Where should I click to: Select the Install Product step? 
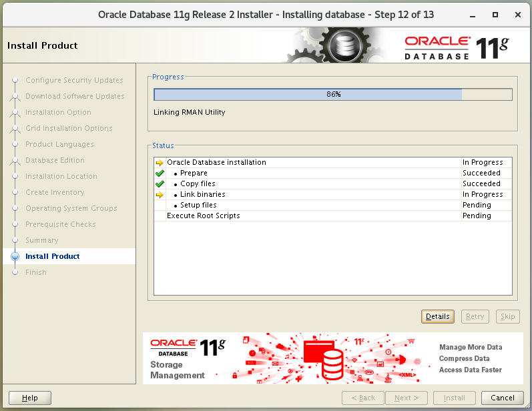53,256
